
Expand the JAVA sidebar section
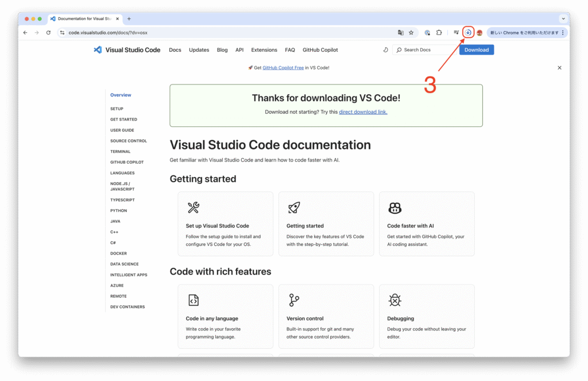[115, 221]
